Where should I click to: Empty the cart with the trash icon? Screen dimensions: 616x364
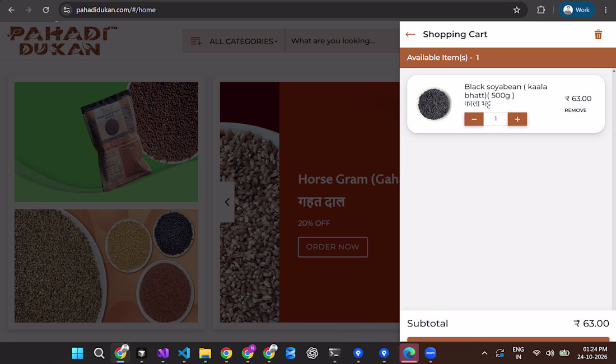click(x=598, y=35)
